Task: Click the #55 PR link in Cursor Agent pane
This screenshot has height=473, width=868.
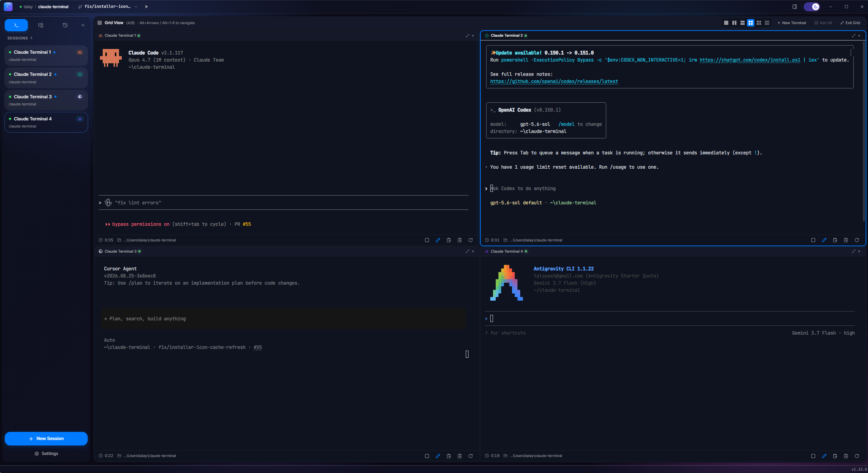Action: (x=258, y=348)
